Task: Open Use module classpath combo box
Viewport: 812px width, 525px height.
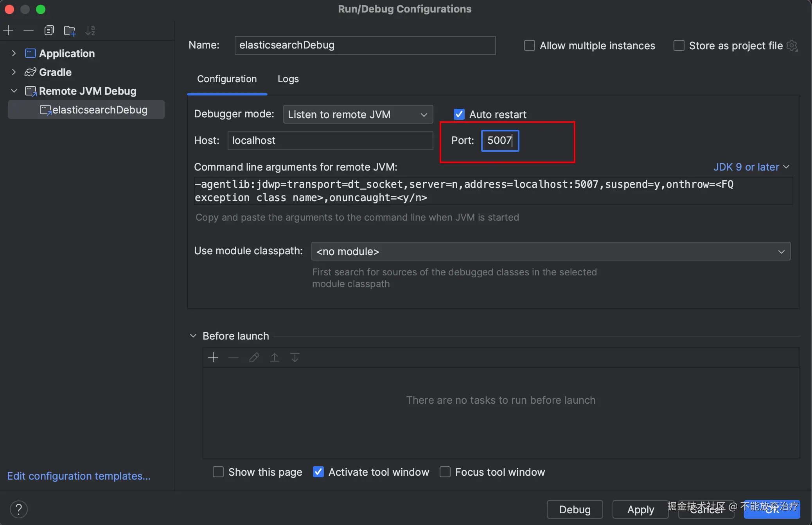Action: click(550, 251)
